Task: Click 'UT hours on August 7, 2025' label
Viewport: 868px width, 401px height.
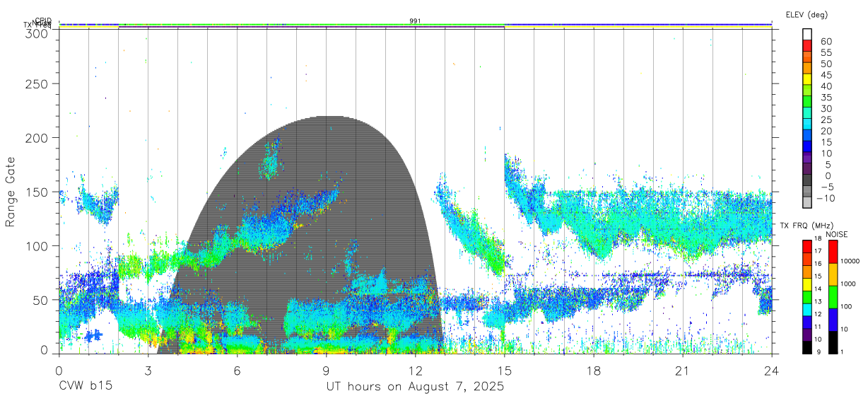Action: pos(415,387)
